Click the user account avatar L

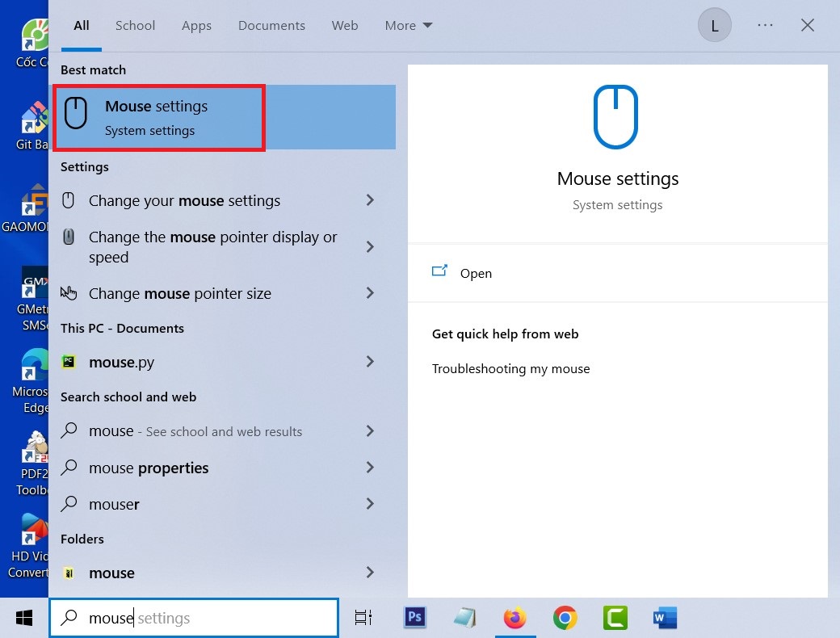click(714, 26)
